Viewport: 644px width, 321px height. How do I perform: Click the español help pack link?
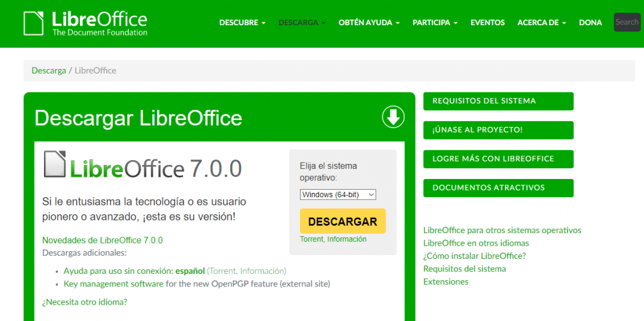pos(190,271)
